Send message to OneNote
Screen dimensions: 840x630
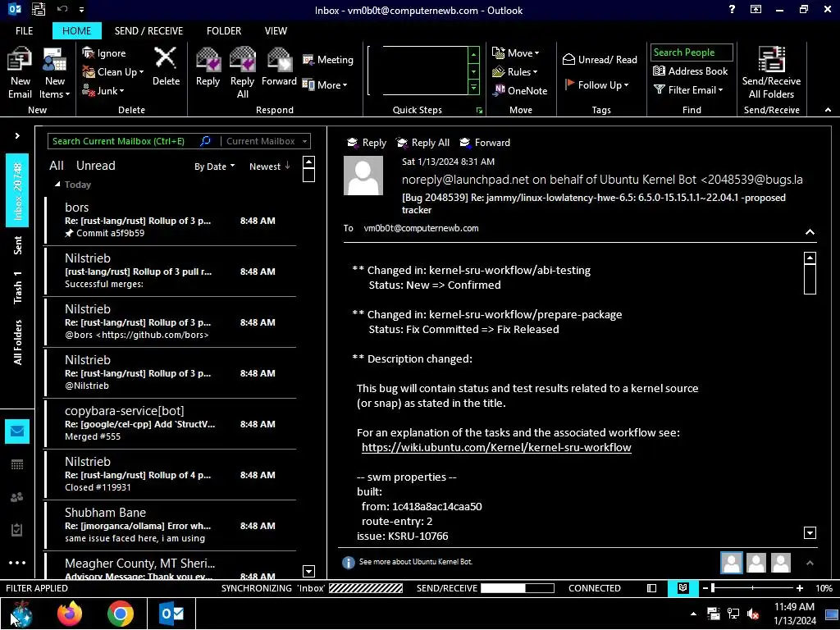pyautogui.click(x=520, y=90)
